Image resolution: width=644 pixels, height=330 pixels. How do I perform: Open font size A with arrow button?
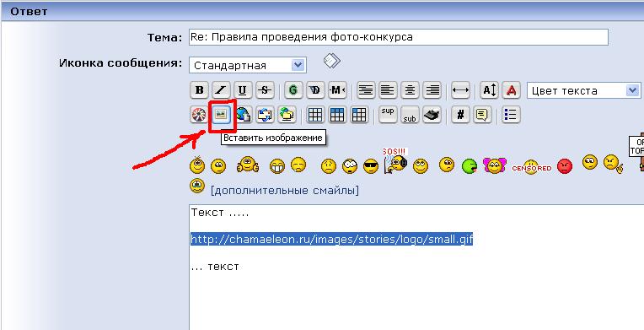pos(489,90)
